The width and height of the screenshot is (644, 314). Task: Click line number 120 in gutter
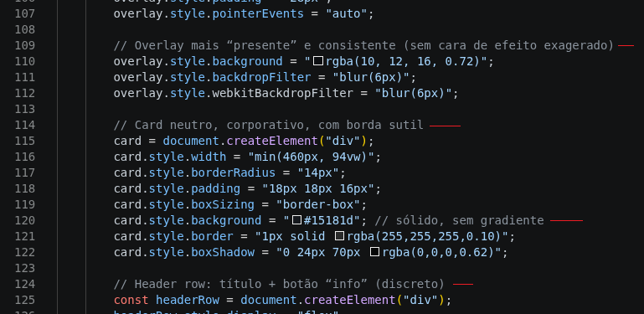(24, 220)
